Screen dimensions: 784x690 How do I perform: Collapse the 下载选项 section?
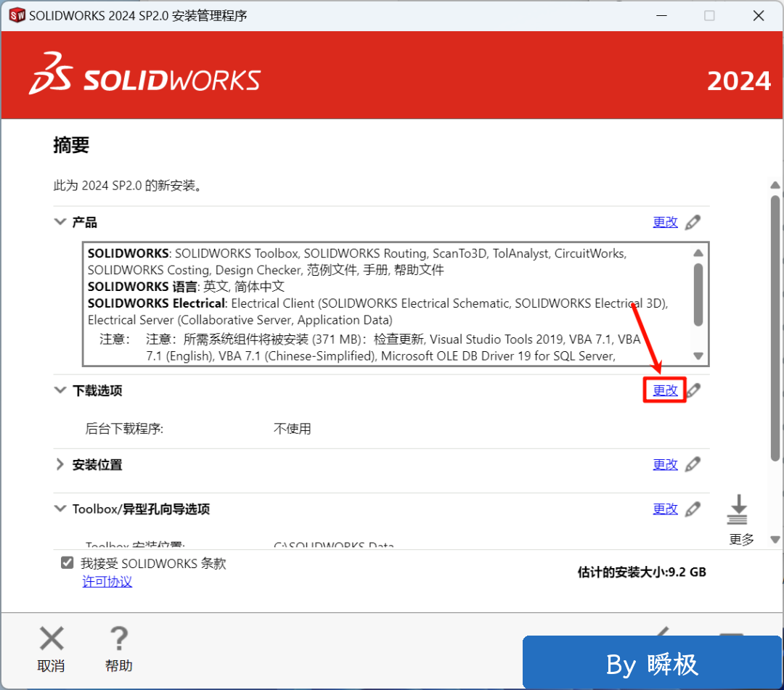coord(60,390)
